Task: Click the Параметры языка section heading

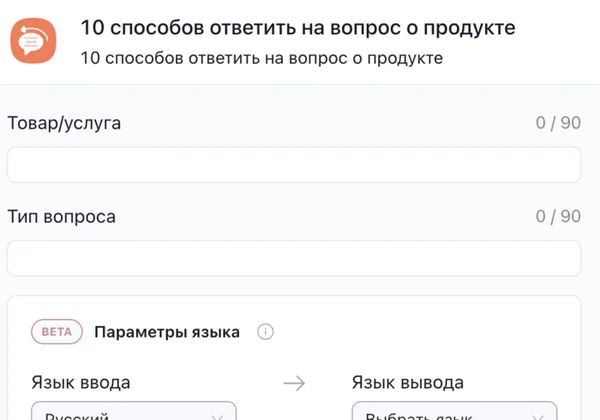Action: 167,332
